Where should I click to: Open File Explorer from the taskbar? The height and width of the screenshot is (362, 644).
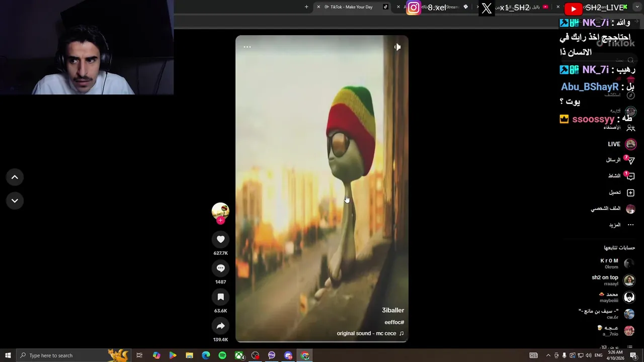tap(189, 355)
